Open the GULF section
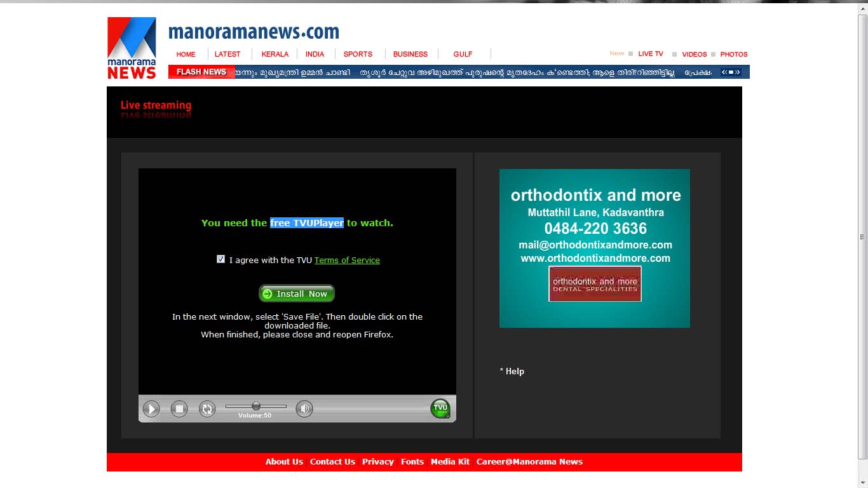The image size is (868, 488). tap(463, 54)
